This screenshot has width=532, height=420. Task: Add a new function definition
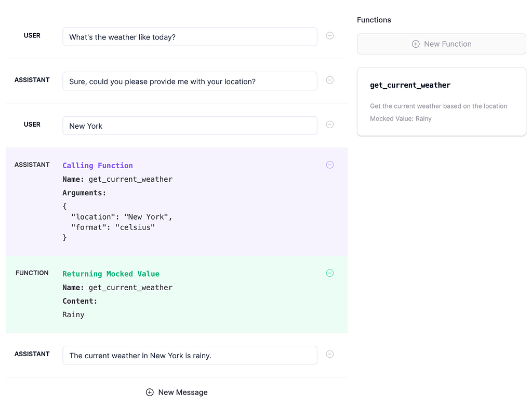click(x=441, y=44)
